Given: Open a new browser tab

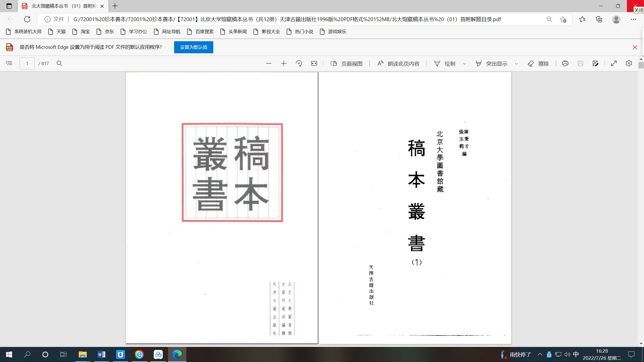Looking at the screenshot, I should [x=115, y=6].
